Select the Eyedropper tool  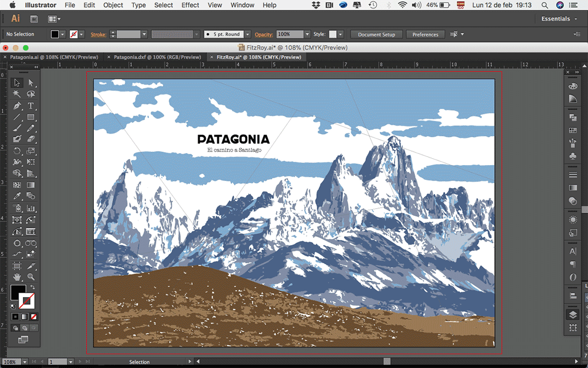pyautogui.click(x=17, y=196)
